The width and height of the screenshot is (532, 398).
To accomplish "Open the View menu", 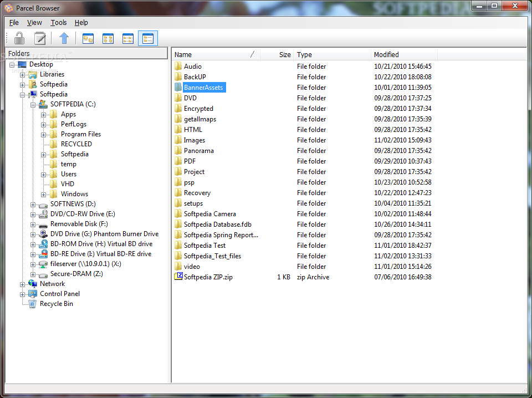I will [x=34, y=22].
